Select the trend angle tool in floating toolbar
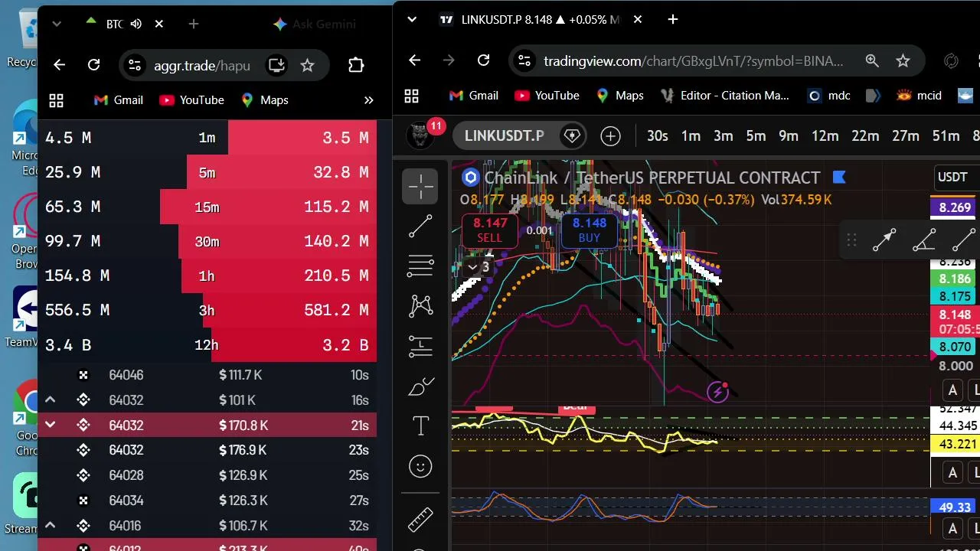This screenshot has height=551, width=980. pos(924,241)
